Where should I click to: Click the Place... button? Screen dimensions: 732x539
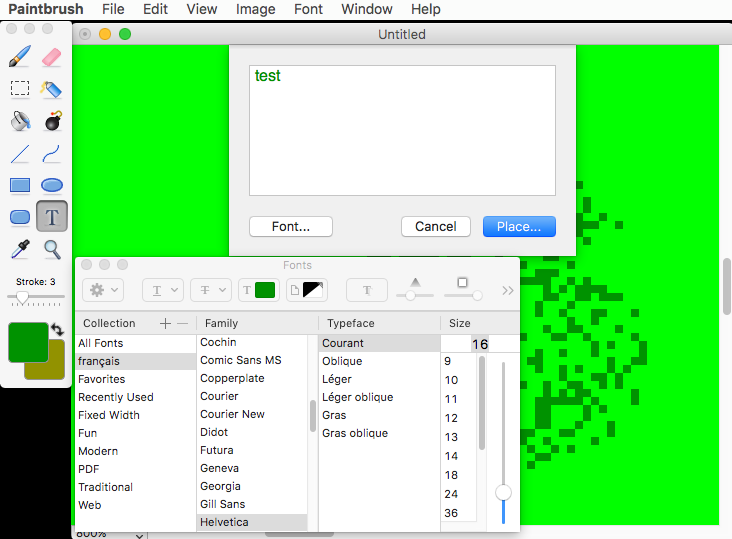click(518, 226)
